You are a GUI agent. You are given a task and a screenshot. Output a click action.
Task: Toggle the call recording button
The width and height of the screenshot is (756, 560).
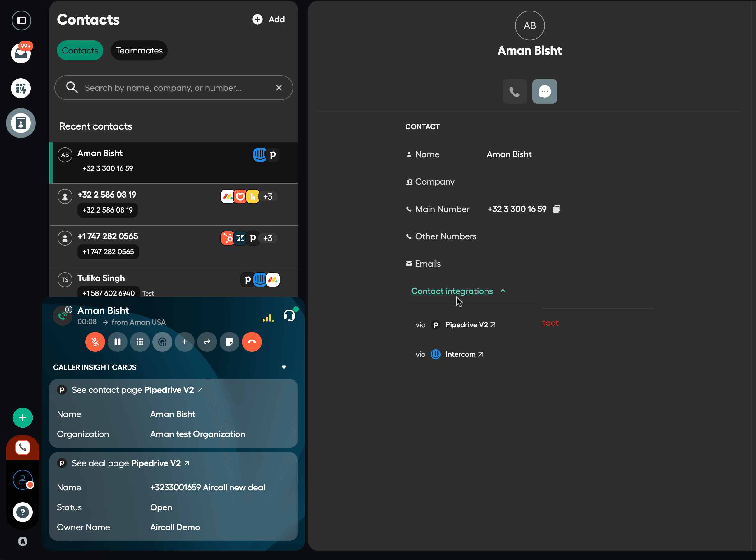pyautogui.click(x=162, y=342)
